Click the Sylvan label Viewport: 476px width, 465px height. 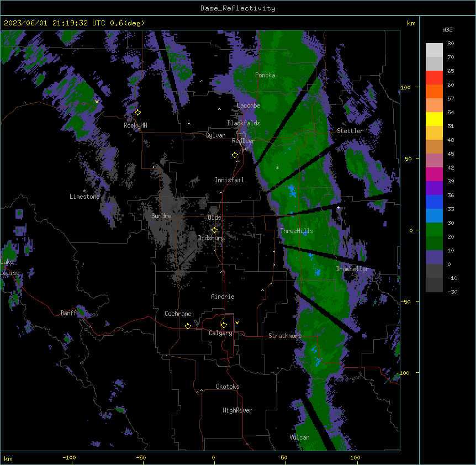(x=215, y=135)
